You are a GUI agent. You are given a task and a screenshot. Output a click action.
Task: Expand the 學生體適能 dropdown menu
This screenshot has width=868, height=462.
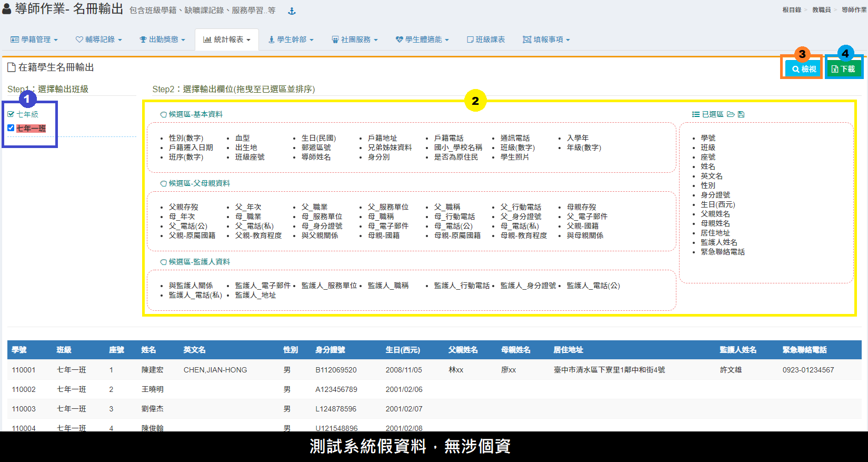(x=422, y=40)
